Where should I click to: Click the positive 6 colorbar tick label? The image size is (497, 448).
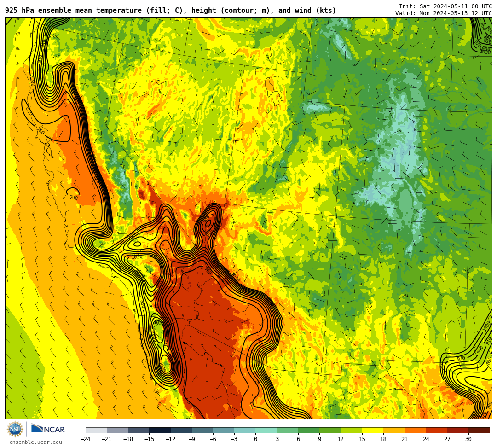click(298, 439)
